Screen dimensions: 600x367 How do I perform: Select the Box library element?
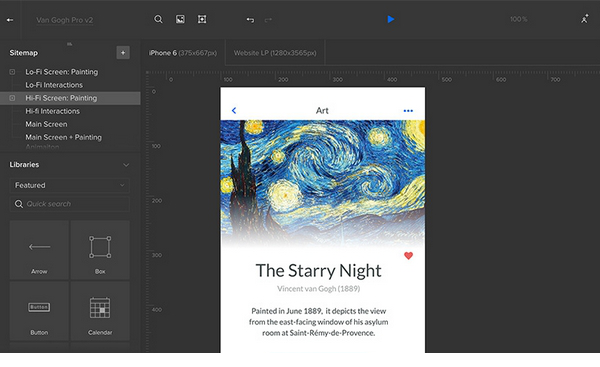point(100,250)
